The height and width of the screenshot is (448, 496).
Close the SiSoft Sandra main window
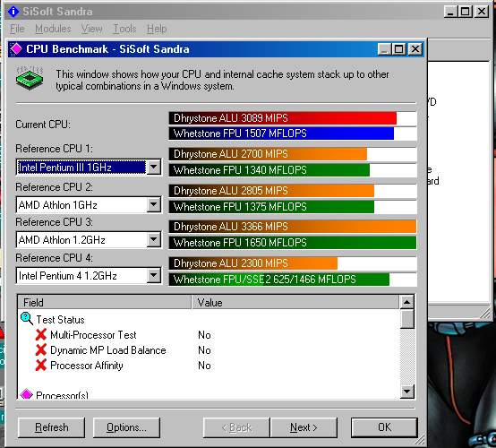pos(482,12)
